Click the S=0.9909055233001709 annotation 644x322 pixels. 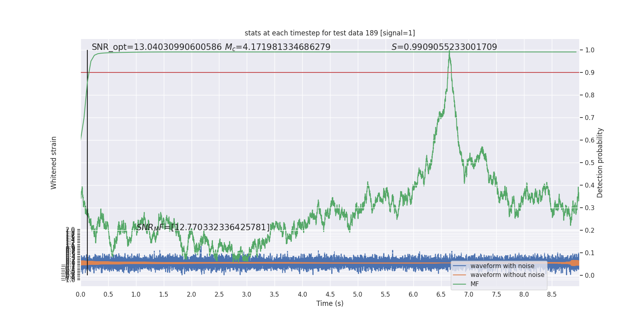tap(444, 47)
